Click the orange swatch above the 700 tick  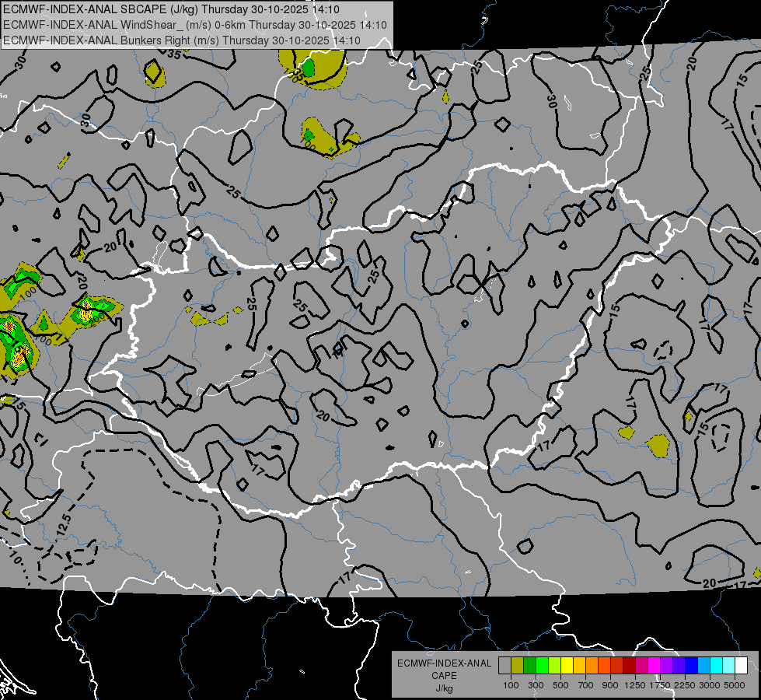coord(592,666)
